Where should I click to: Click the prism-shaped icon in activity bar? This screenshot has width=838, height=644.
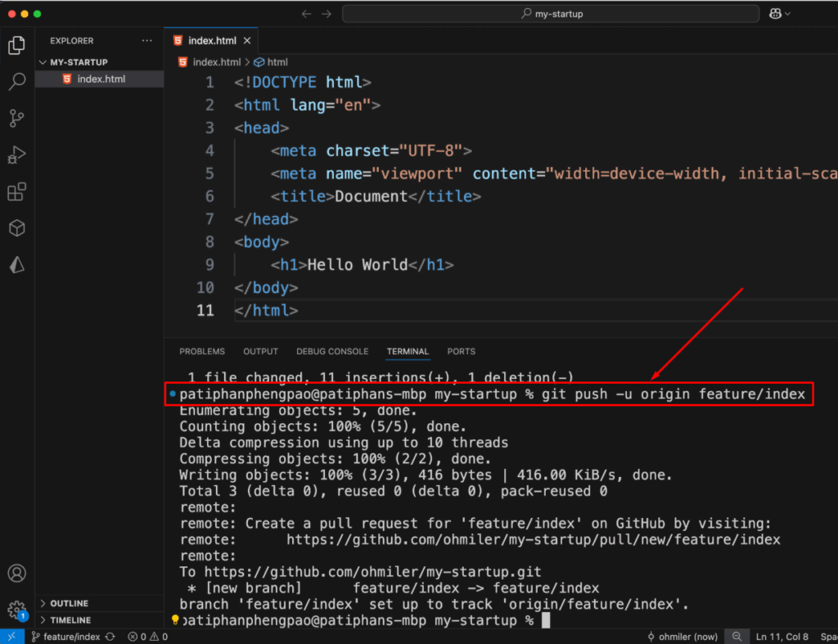16,264
